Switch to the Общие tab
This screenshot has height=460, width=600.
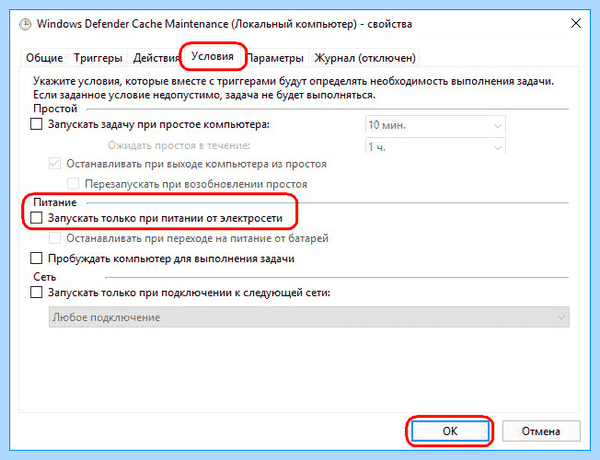pos(44,58)
